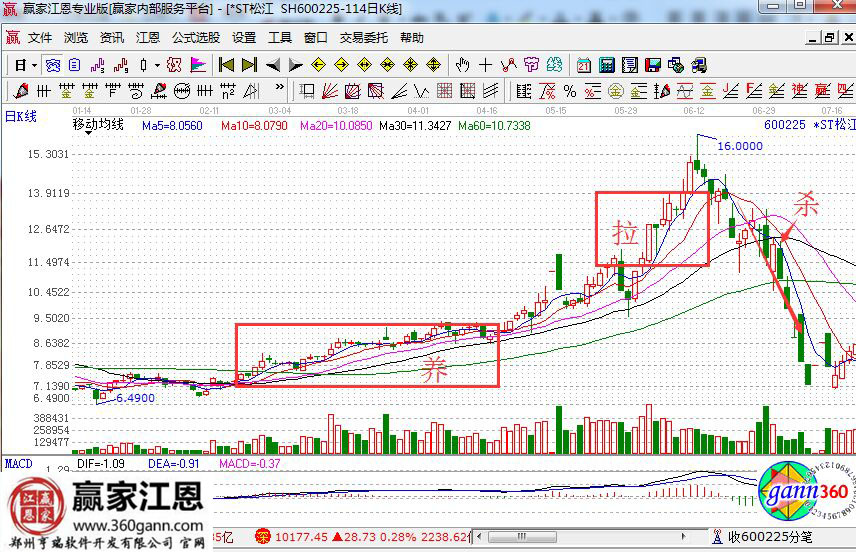Image resolution: width=856 pixels, height=552 pixels.
Task: Expand the candlestick chart type dropdown
Action: pos(157,65)
